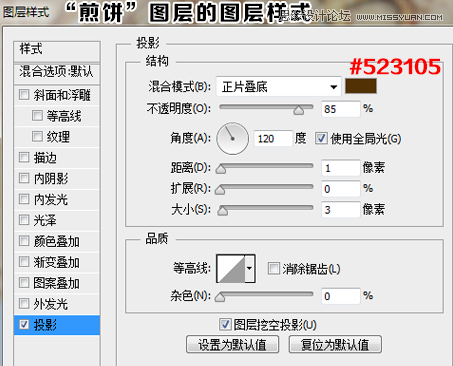Enable the 描边 checkbox
Viewport: 453px width, 366px height.
pos(24,157)
